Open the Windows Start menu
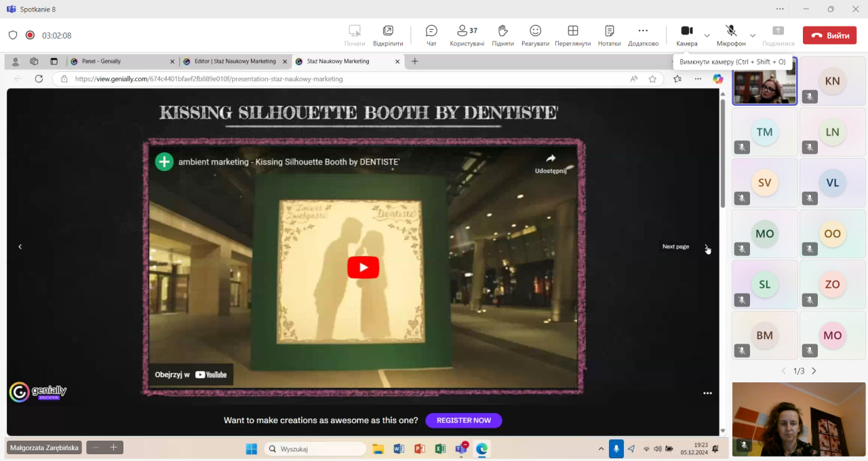868x461 pixels. click(x=251, y=449)
